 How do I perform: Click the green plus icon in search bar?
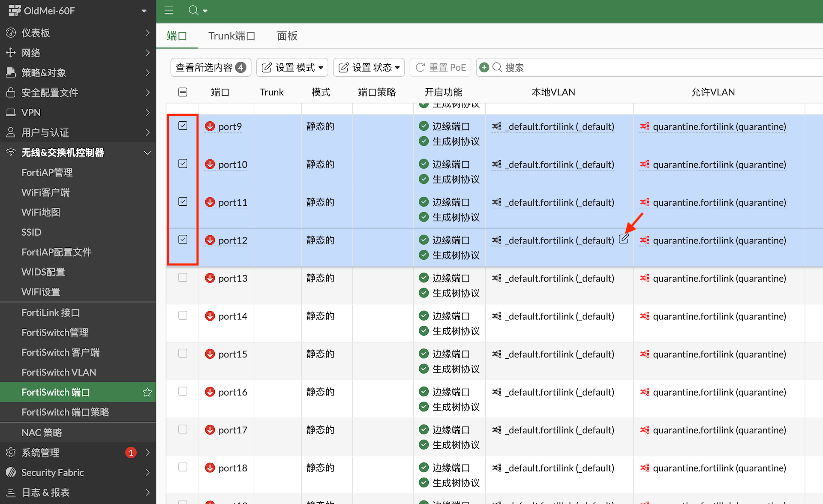point(484,67)
